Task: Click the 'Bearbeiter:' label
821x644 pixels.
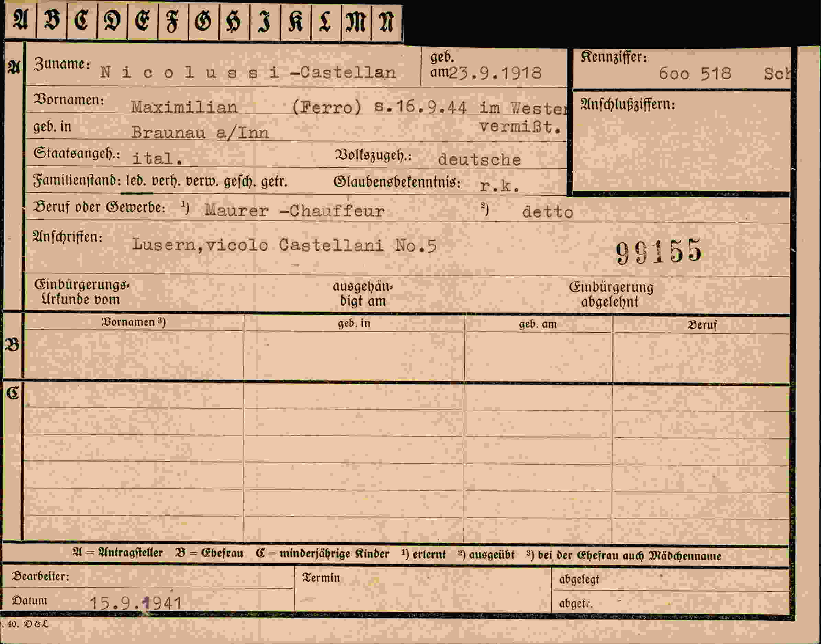Action: (x=41, y=576)
